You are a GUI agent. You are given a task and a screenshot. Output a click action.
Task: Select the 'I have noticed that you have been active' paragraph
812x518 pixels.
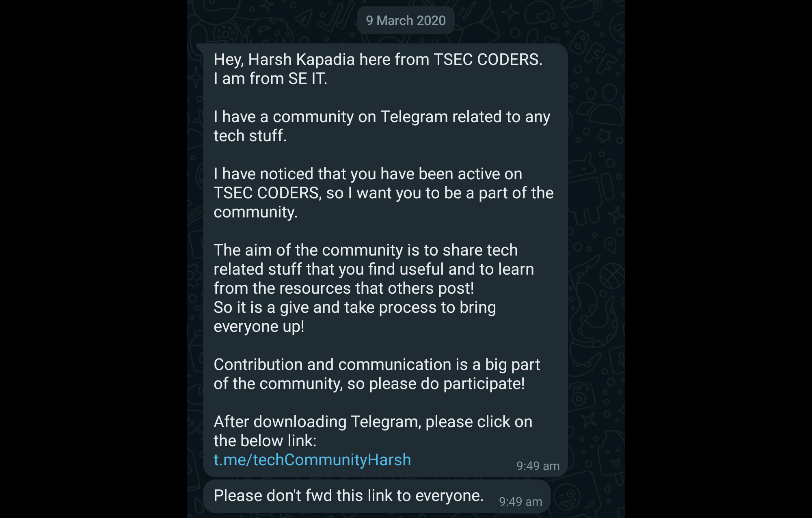(383, 193)
